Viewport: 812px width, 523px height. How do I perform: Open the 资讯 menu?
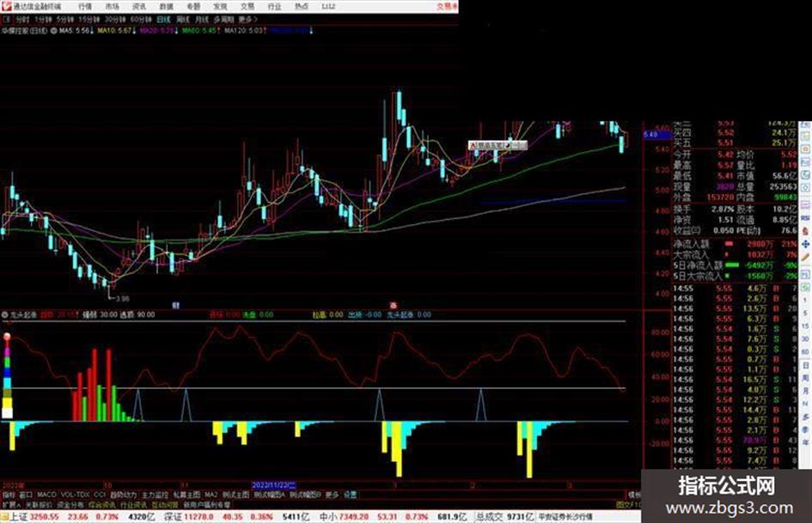tap(139, 7)
